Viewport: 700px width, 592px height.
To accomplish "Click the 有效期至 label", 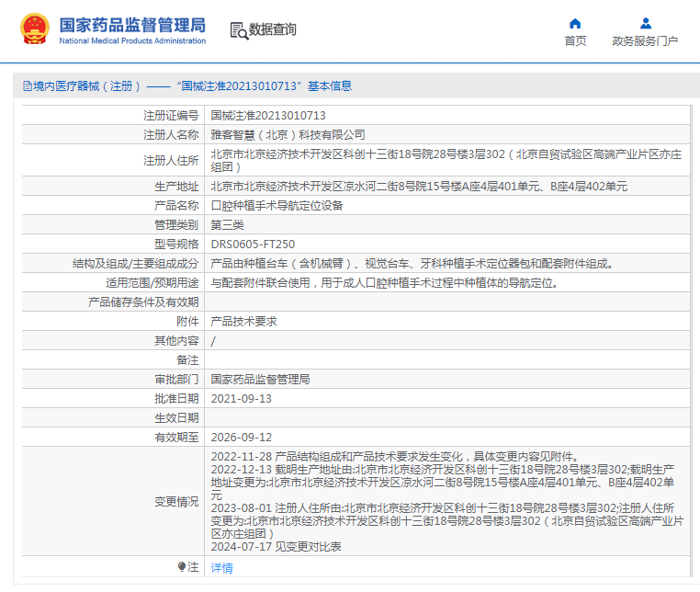I will tap(176, 437).
